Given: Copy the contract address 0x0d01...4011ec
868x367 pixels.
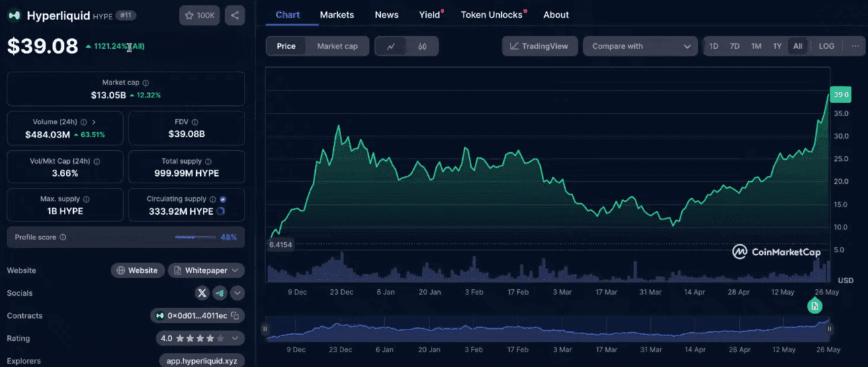Looking at the screenshot, I should (x=235, y=315).
